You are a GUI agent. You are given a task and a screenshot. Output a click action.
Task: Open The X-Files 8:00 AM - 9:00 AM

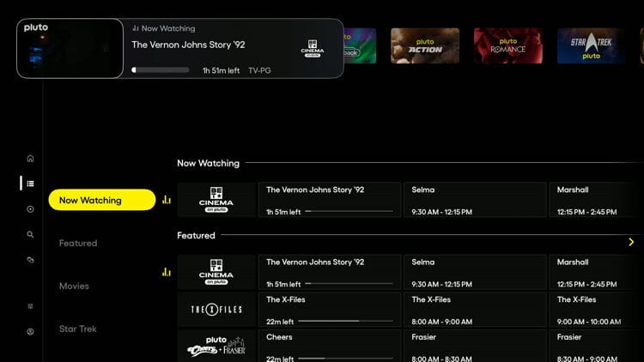click(475, 310)
